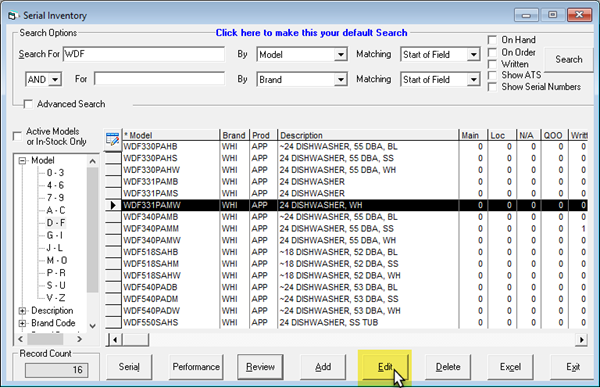Click the QOO column header
This screenshot has height=388, width=600.
(x=553, y=135)
